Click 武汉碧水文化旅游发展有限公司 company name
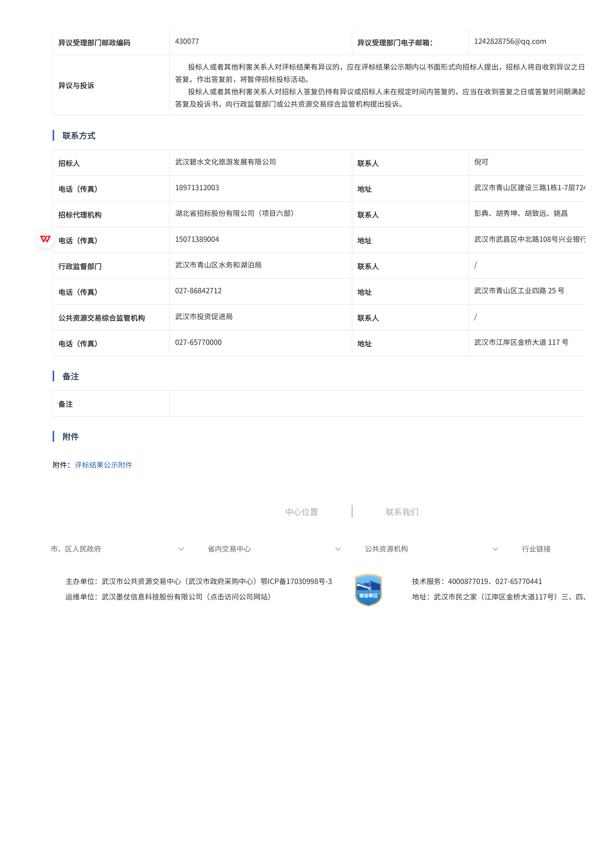614x868 pixels. (x=225, y=162)
